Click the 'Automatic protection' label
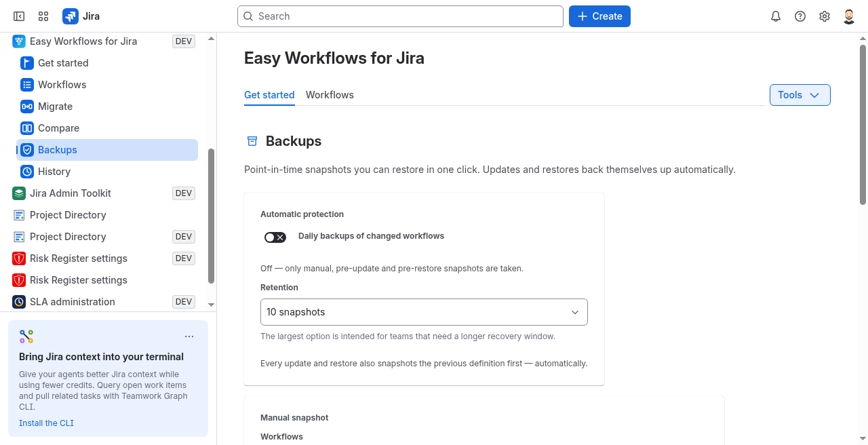 [x=302, y=214]
